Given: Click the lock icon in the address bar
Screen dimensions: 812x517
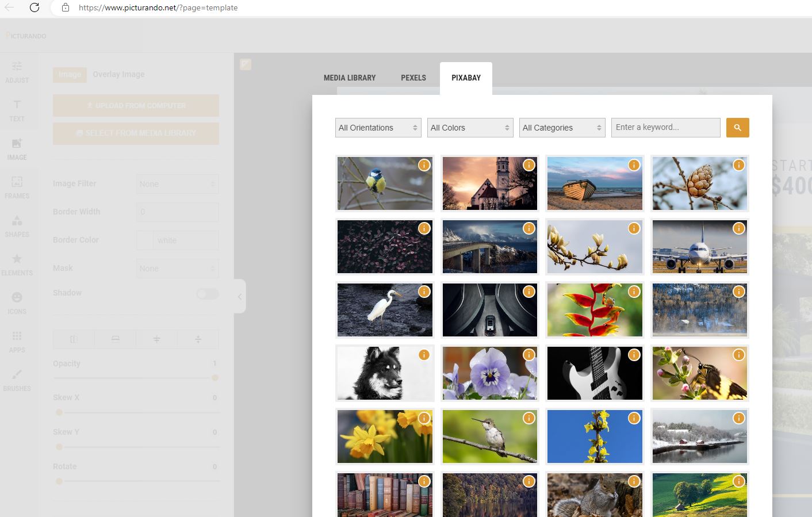Looking at the screenshot, I should click(66, 7).
